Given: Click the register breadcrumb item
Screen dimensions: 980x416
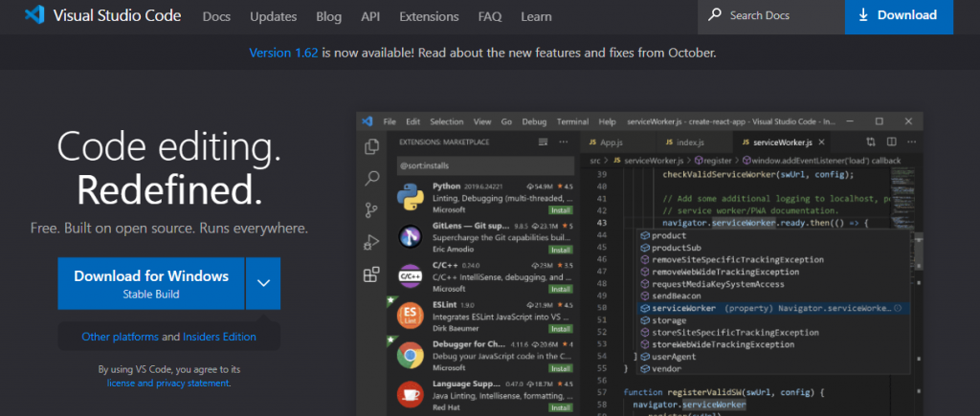Looking at the screenshot, I should [x=716, y=162].
